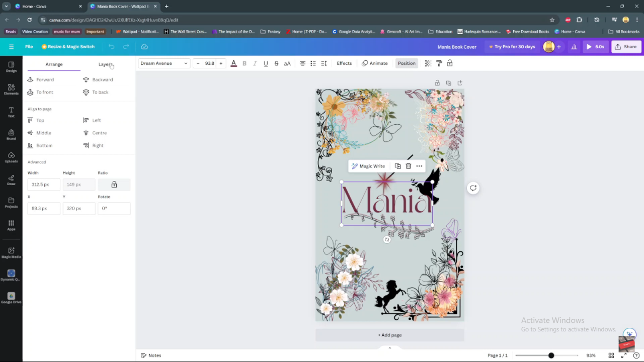Image resolution: width=644 pixels, height=362 pixels.
Task: Open the Text sidebar panel
Action: [11, 112]
